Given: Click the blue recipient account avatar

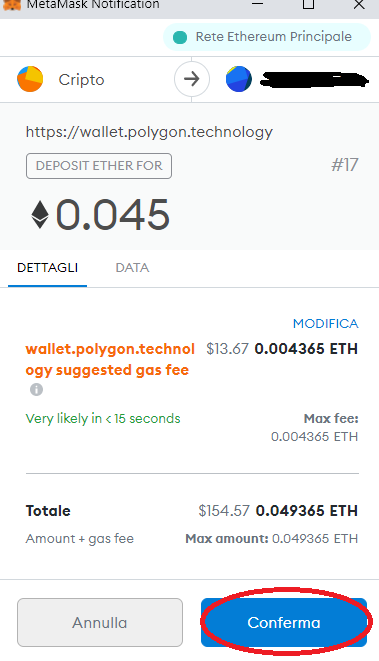Looking at the screenshot, I should point(239,79).
